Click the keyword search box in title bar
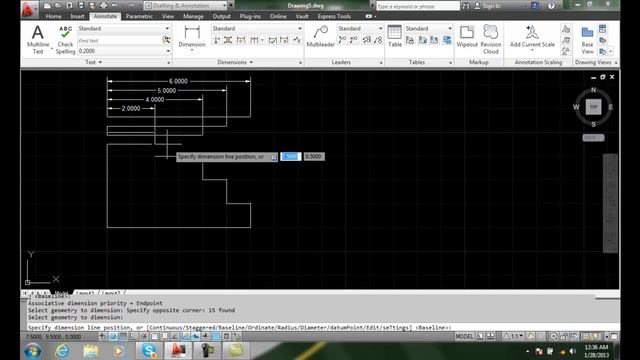Viewport: 640px width, 360px height. tap(418, 6)
